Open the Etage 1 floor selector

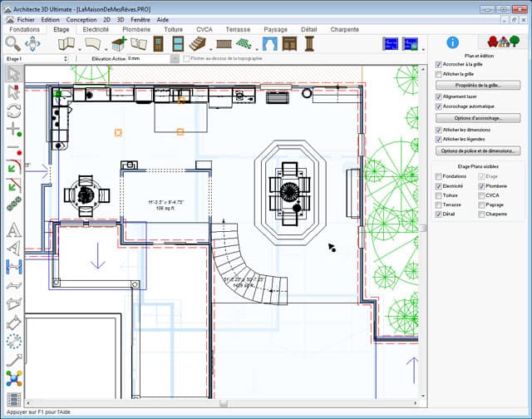pos(37,59)
